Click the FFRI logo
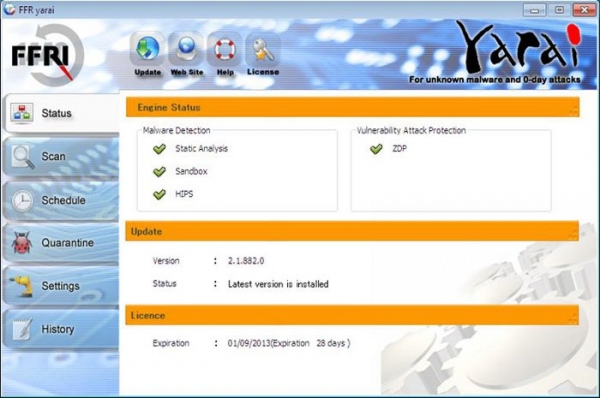Viewport: 600px width, 398px height. (x=47, y=55)
